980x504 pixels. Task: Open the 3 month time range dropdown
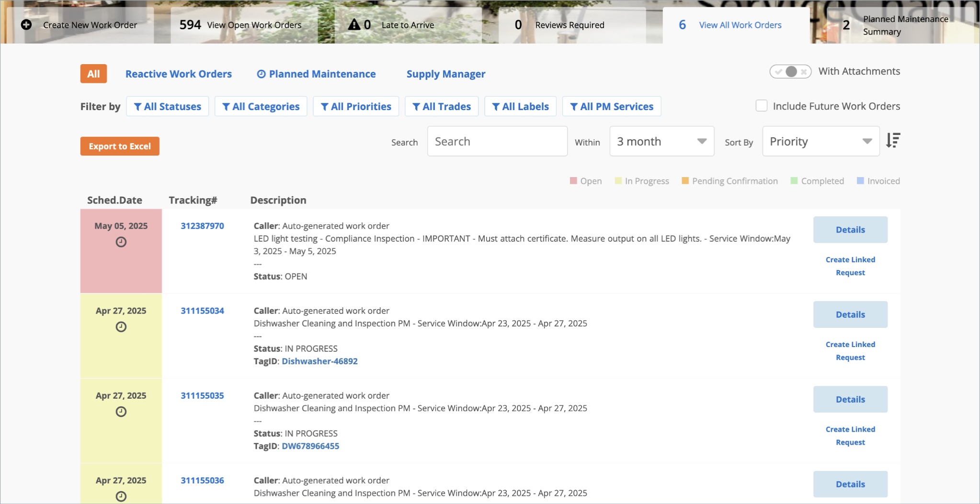tap(661, 141)
